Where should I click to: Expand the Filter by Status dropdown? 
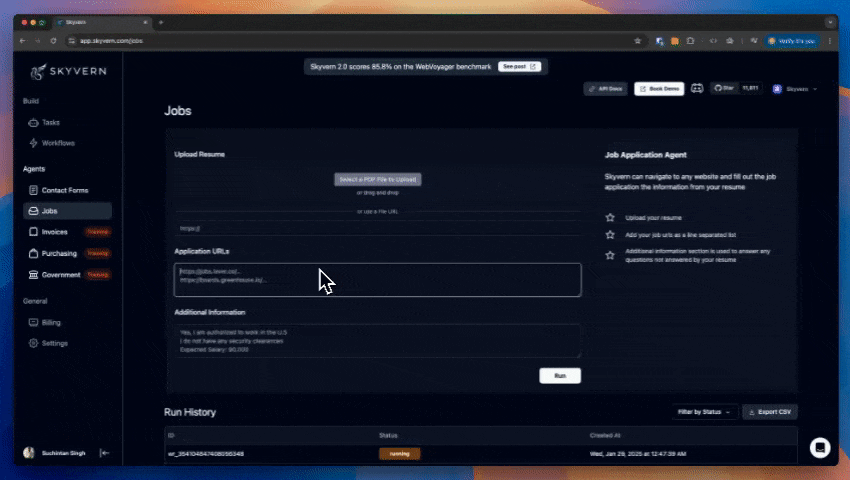pos(704,412)
